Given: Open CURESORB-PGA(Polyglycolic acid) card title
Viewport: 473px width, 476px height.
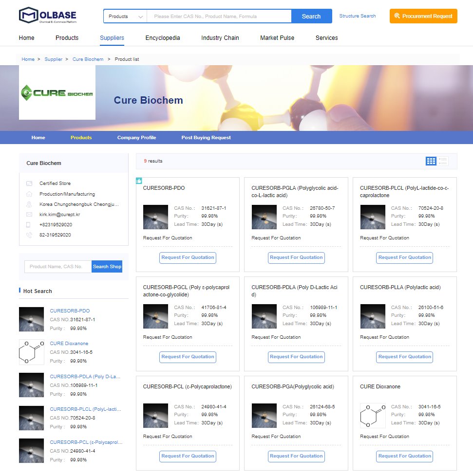Looking at the screenshot, I should 293,387.
